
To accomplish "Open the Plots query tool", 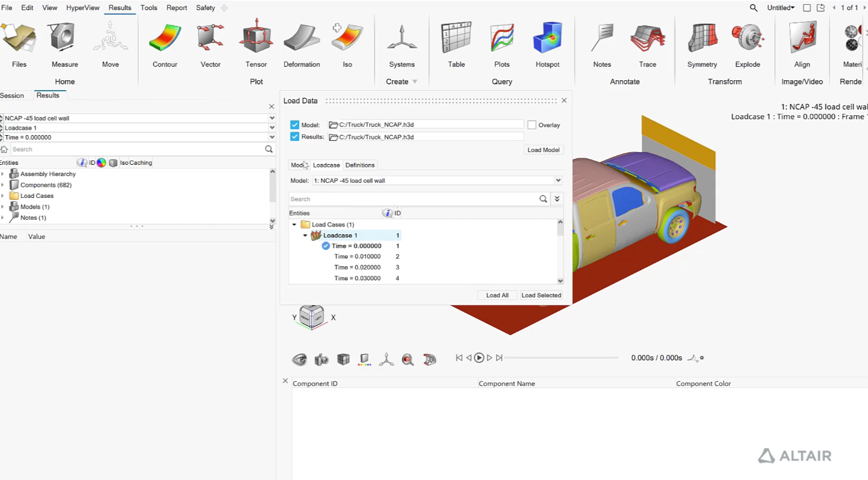I will tap(502, 45).
